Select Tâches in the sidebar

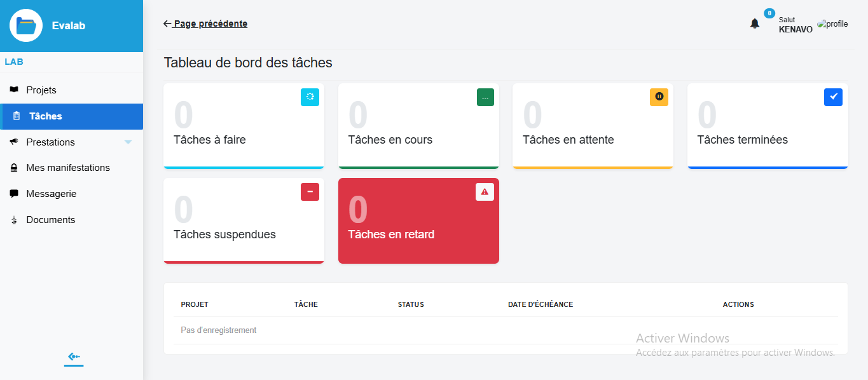click(46, 116)
